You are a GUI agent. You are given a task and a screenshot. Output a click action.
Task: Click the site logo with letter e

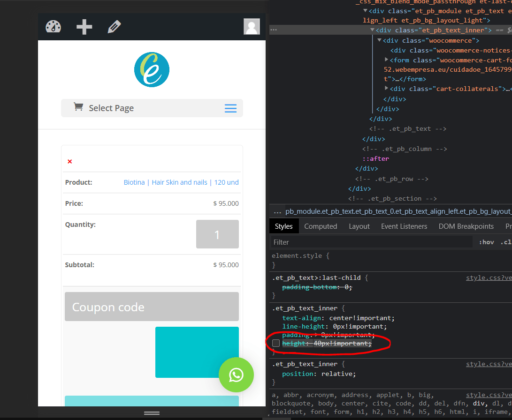[152, 69]
